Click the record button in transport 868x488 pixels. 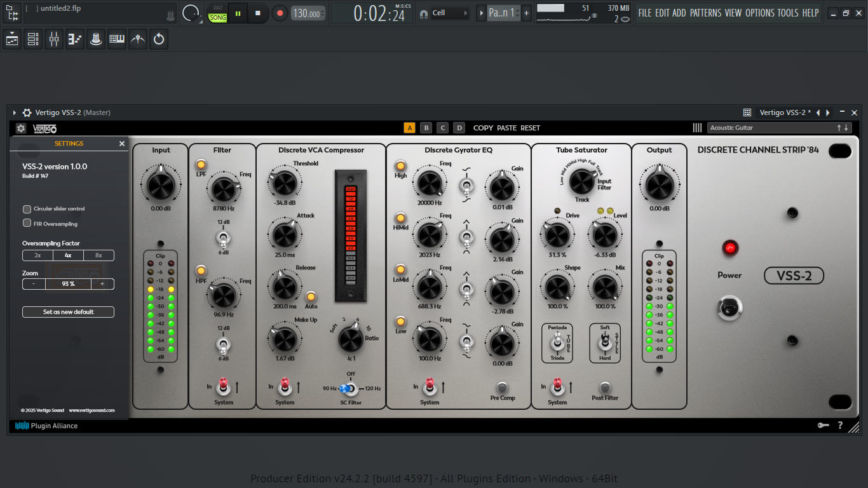tap(280, 13)
